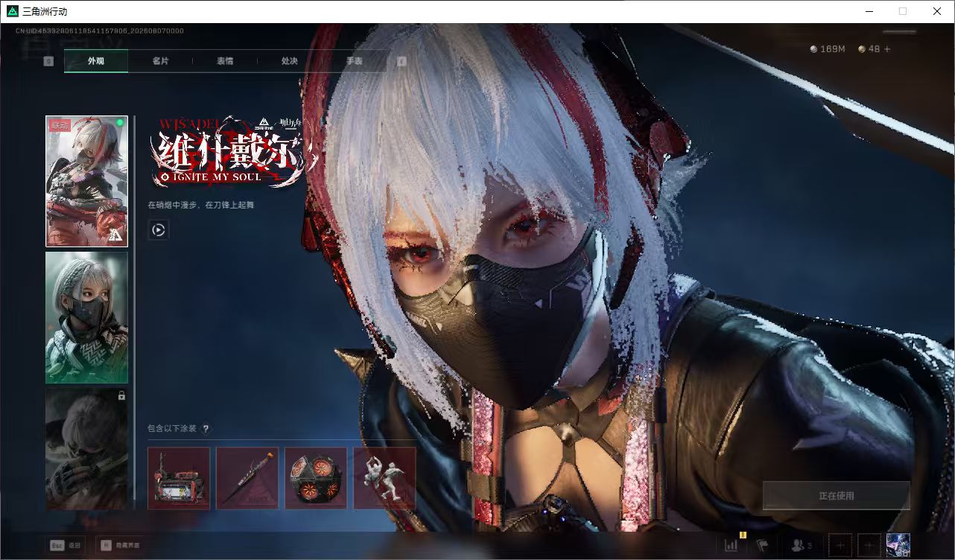Close the 三角洲行动 window
The width and height of the screenshot is (955, 560).
(x=937, y=11)
